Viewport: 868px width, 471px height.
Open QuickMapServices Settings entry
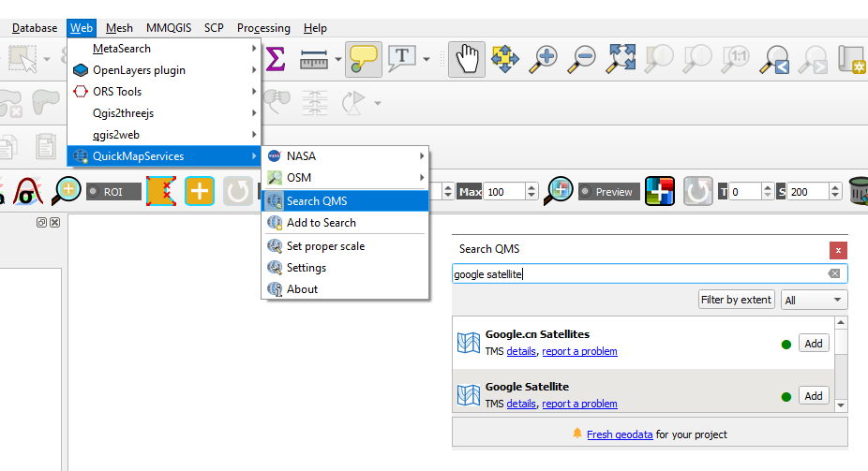(345, 268)
